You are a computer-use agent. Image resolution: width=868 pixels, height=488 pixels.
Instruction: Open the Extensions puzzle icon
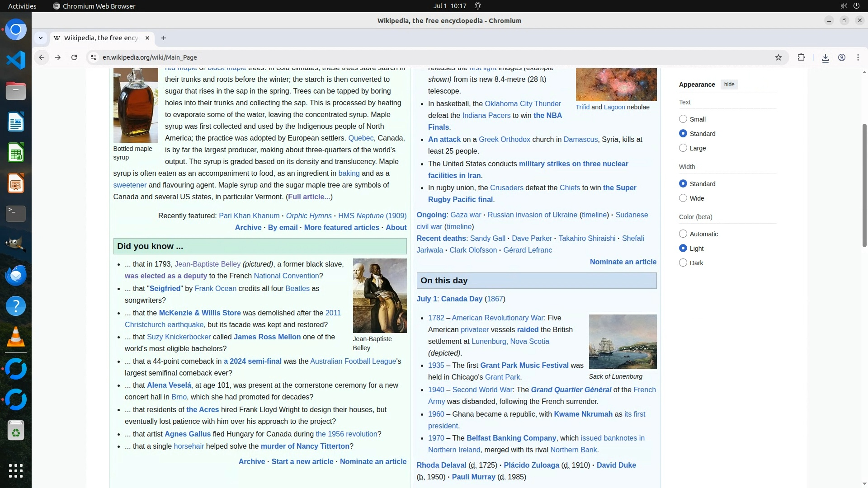point(801,57)
